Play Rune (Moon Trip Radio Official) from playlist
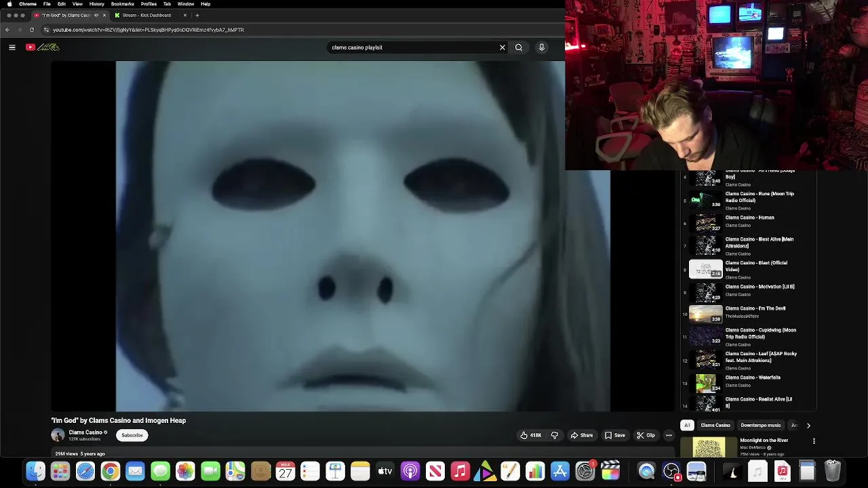The height and width of the screenshot is (488, 868). [x=749, y=200]
